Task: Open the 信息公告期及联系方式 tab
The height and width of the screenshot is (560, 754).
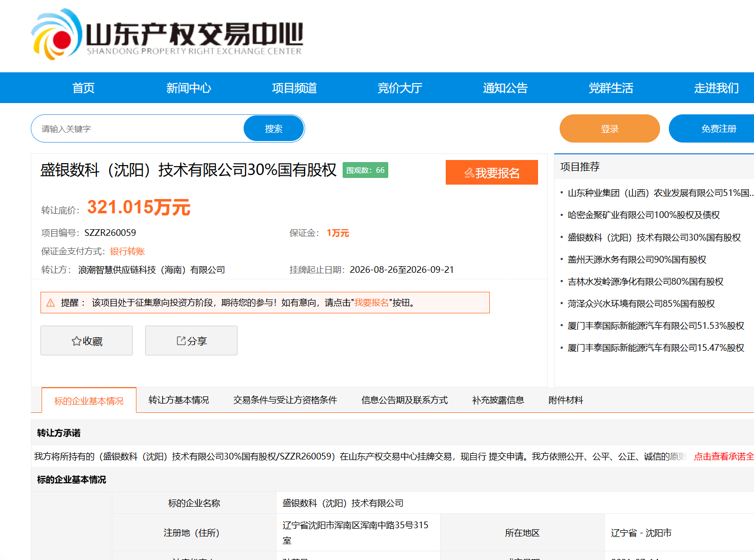Action: pyautogui.click(x=405, y=400)
